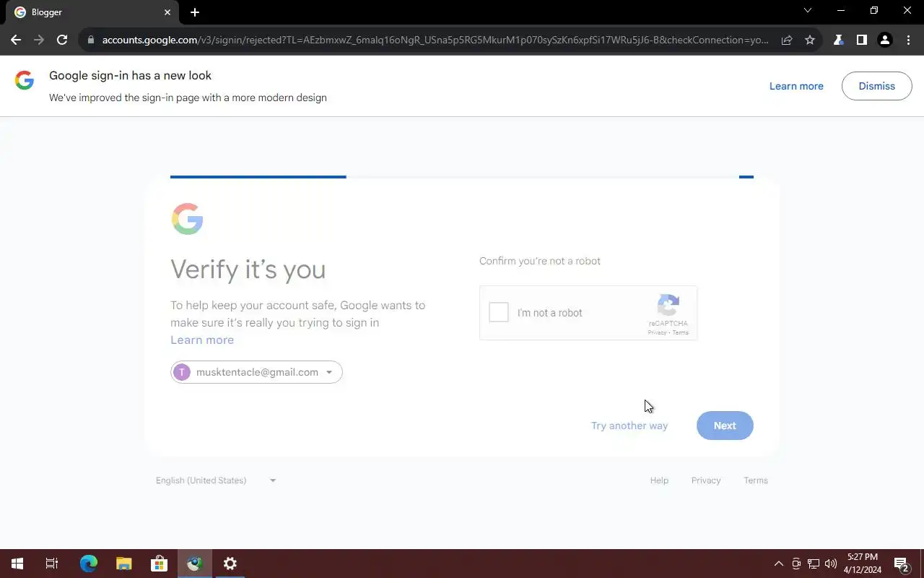Screen dimensions: 924x578
Task: Share this page icon in address bar
Action: [787, 40]
